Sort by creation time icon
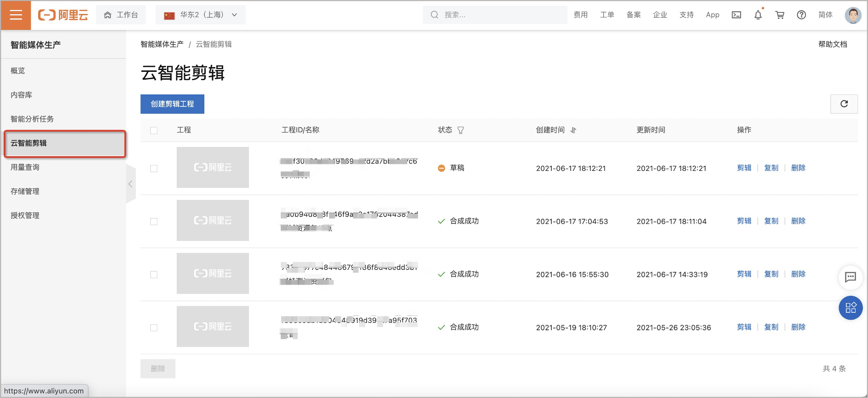Screen dimensions: 868x398 (x=573, y=130)
